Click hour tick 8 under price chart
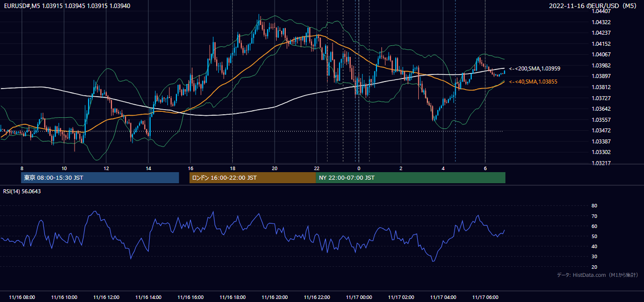Screen dimensions: 644x302 click(x=22, y=168)
